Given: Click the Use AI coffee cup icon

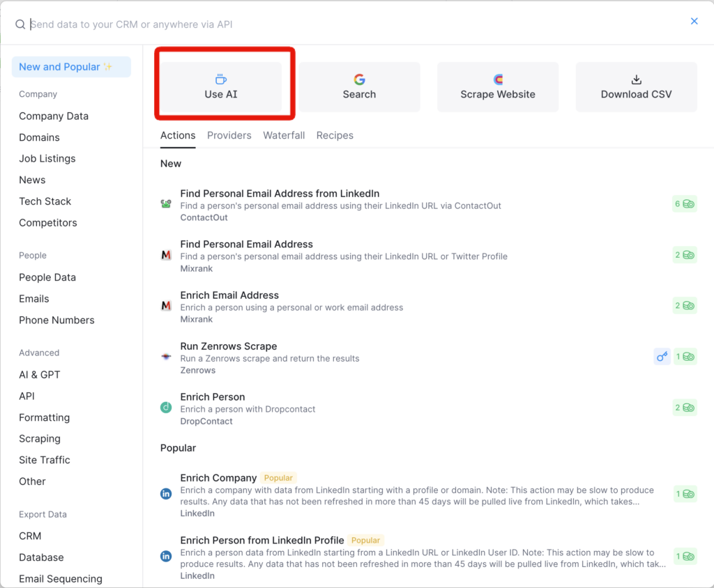Looking at the screenshot, I should [221, 79].
